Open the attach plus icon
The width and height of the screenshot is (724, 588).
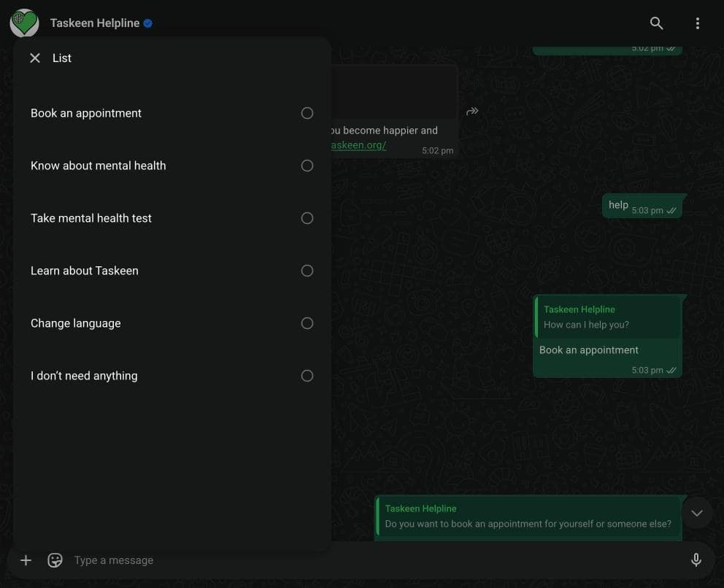[26, 560]
